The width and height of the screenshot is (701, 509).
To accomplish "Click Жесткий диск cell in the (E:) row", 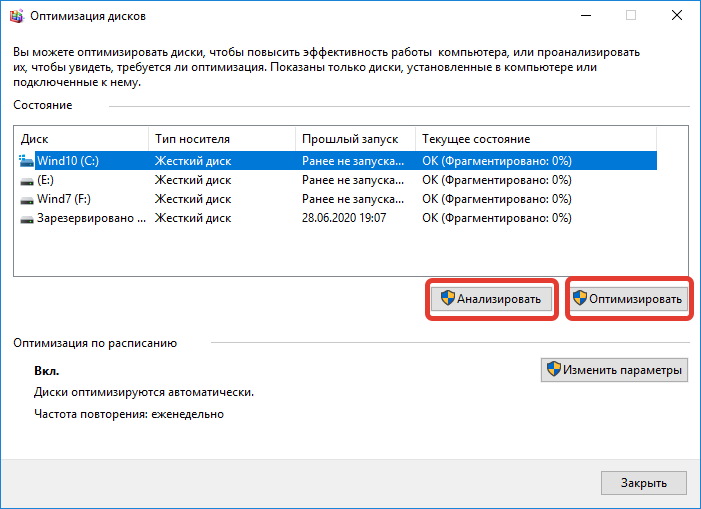I will tap(193, 180).
